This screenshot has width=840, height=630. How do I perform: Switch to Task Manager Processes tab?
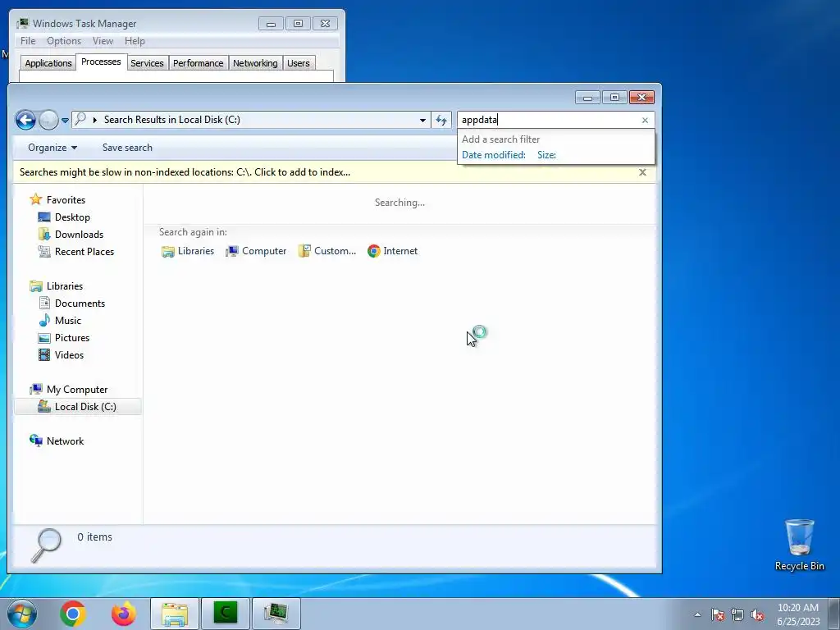101,62
